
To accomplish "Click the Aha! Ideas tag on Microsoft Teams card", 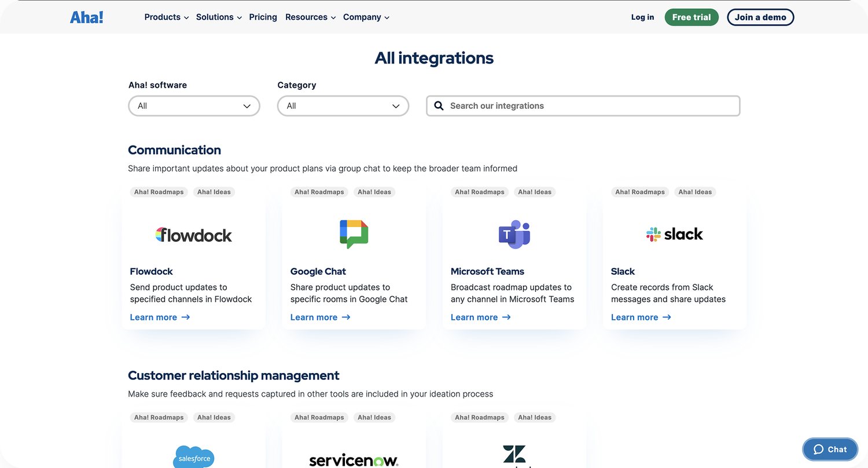I will pyautogui.click(x=535, y=192).
